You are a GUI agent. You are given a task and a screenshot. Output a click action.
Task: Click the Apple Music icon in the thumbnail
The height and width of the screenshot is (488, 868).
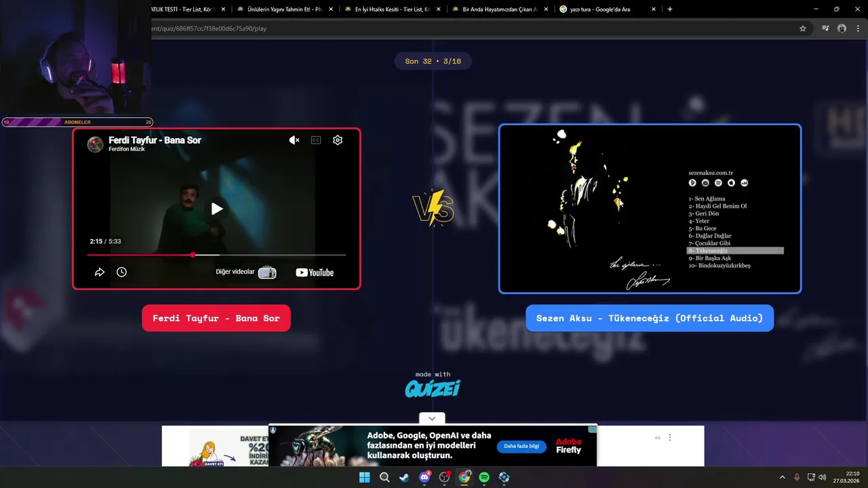pos(731,183)
